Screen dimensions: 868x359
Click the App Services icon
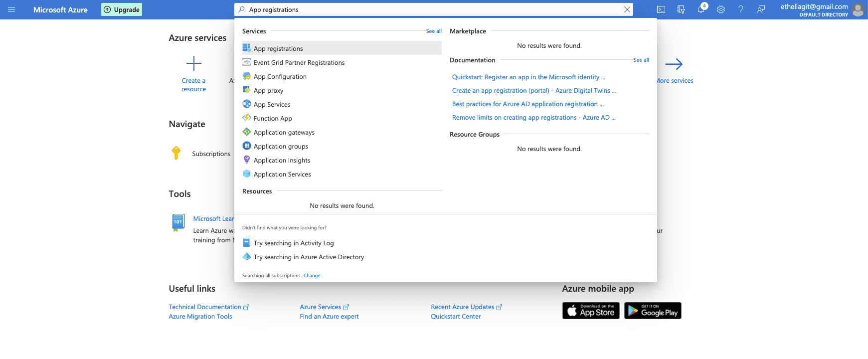coord(246,104)
